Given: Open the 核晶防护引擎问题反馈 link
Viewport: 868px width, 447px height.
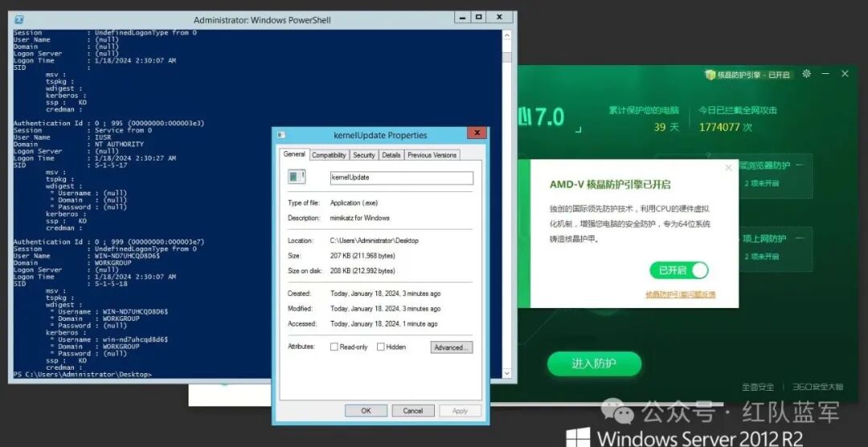Looking at the screenshot, I should (681, 294).
